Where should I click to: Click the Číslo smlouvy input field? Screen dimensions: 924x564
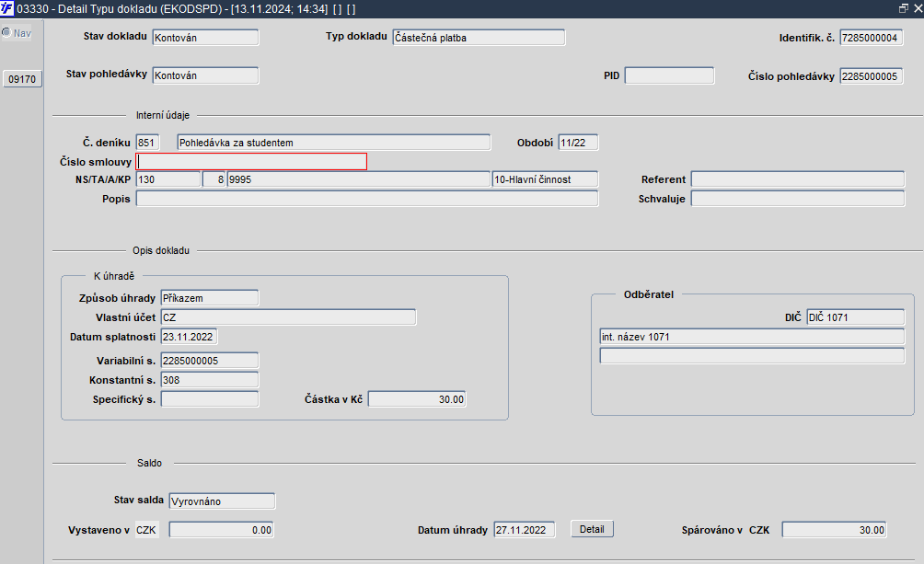click(251, 162)
